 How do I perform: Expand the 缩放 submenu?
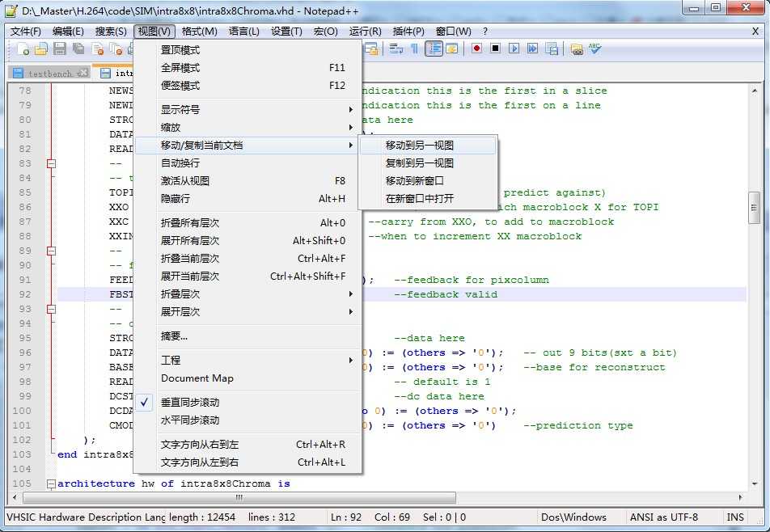tap(248, 127)
